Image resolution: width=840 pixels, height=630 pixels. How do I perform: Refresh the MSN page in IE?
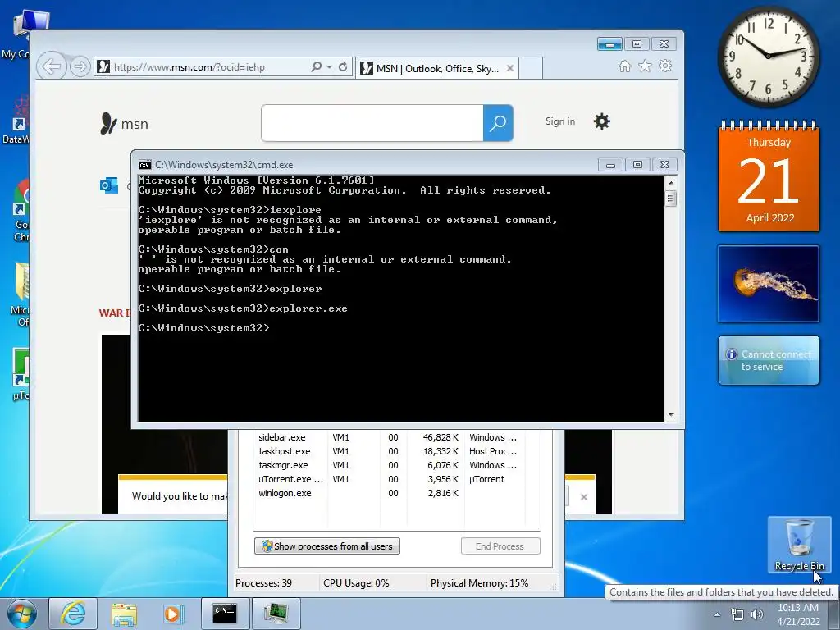343,67
